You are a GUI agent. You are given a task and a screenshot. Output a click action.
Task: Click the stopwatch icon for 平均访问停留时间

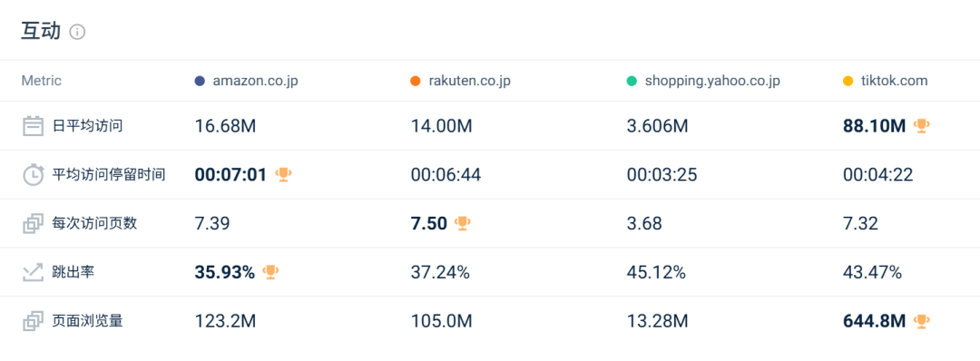33,175
